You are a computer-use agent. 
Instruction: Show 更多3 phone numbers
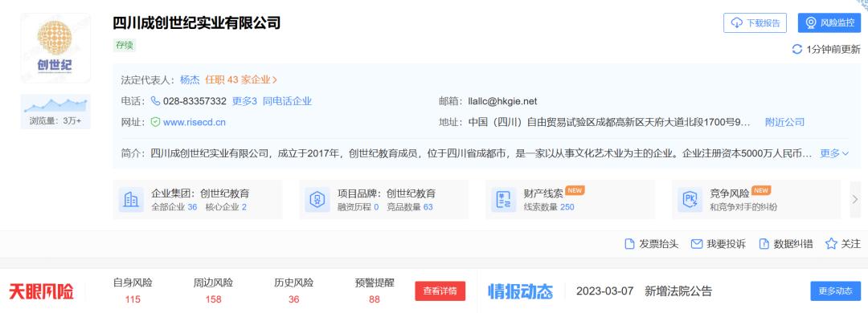coord(244,101)
